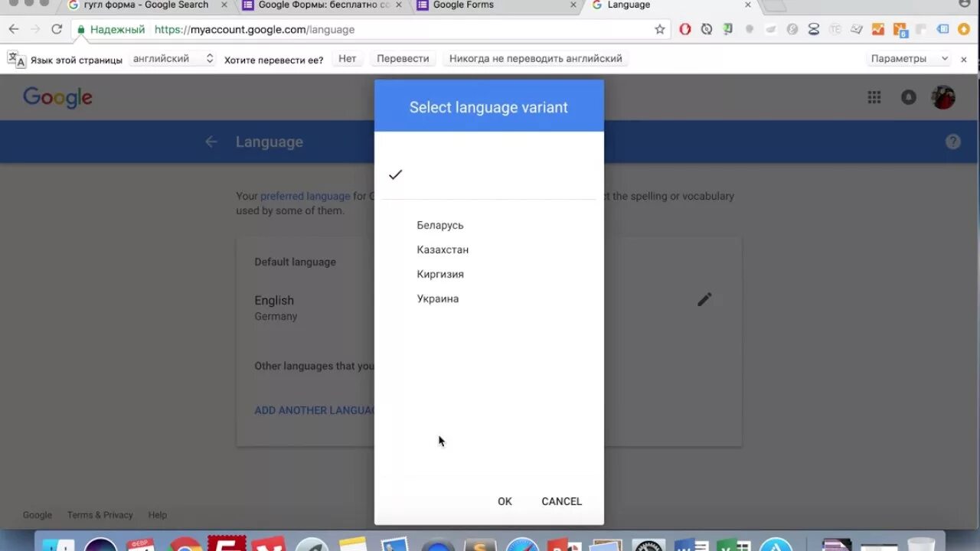Open a new browser tab
Screen dimensions: 980x551
775,5
